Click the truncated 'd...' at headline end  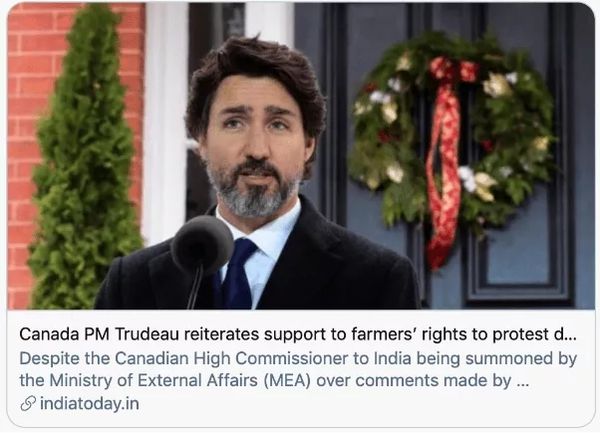pos(565,334)
